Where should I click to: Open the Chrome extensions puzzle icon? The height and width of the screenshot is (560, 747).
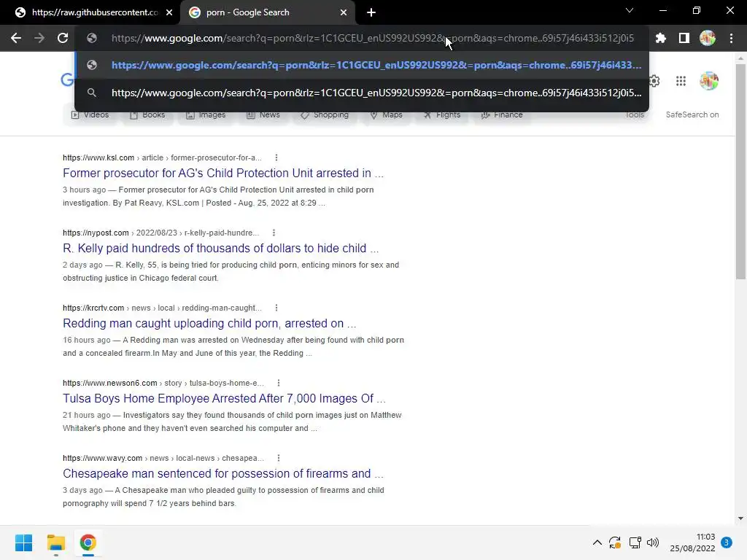coord(660,38)
